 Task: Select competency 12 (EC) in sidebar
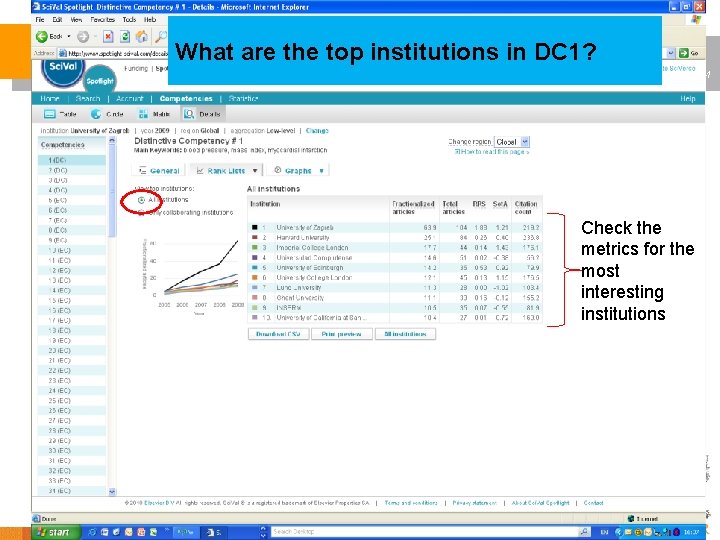click(x=72, y=270)
